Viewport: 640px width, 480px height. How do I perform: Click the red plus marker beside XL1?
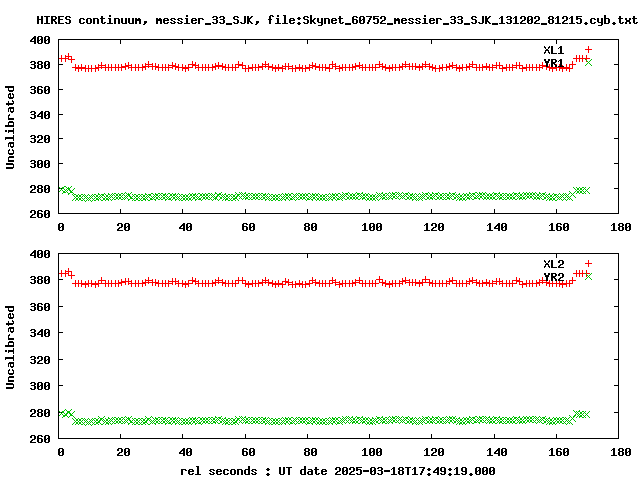point(588,50)
